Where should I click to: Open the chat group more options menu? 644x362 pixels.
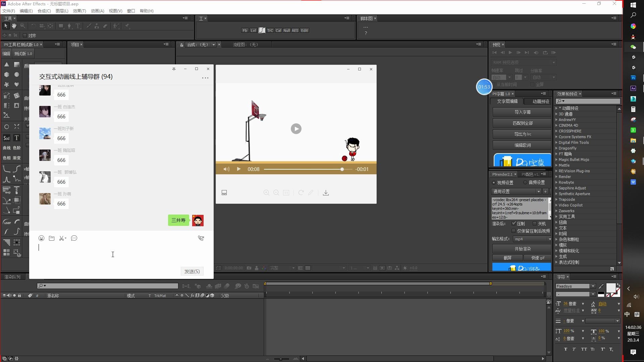[x=205, y=78]
